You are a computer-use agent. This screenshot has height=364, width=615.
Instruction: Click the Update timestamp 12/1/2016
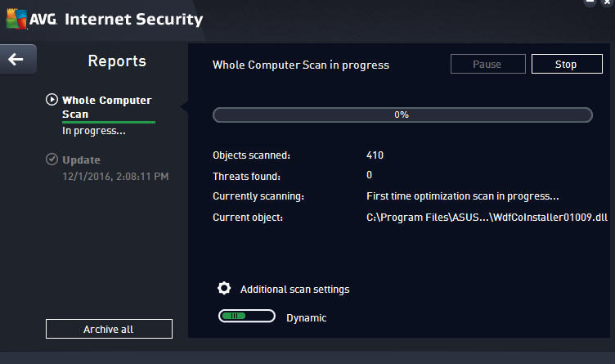(x=115, y=176)
